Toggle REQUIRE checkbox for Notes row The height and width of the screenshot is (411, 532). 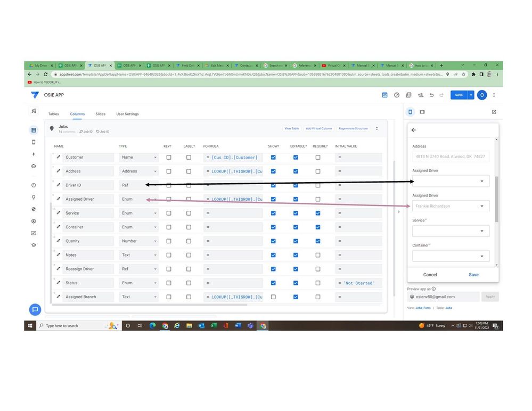pos(317,254)
